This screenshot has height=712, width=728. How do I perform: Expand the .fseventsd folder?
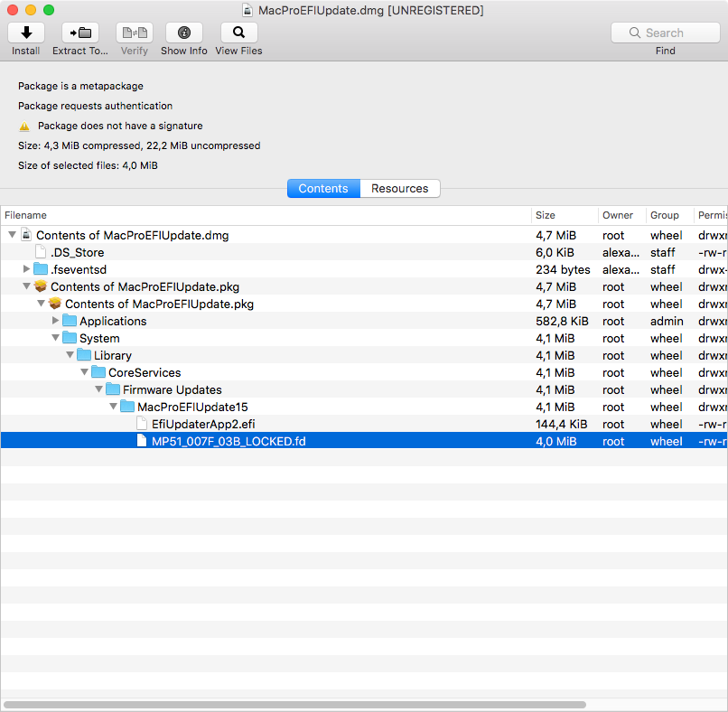26,269
